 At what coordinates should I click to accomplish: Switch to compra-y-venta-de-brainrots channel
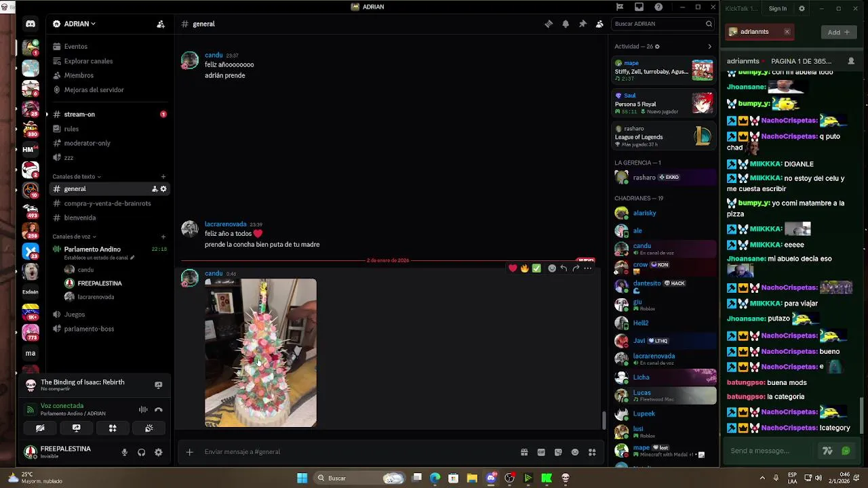(x=108, y=203)
